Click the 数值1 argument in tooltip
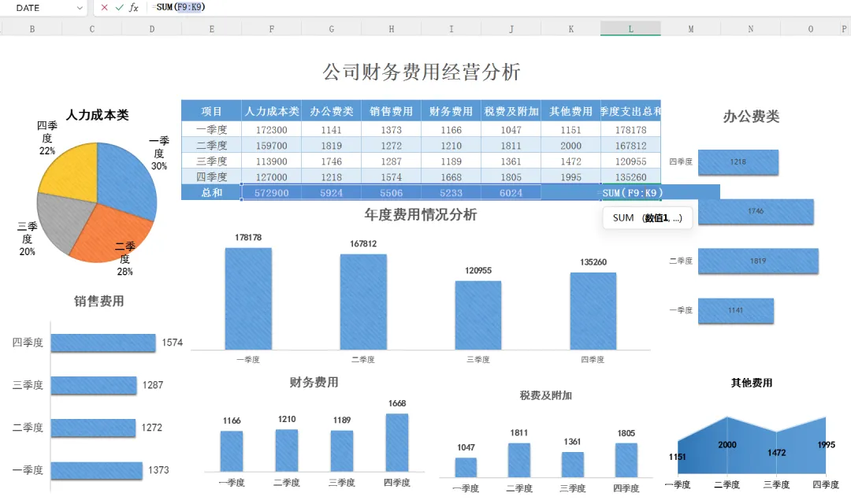The image size is (851, 504). 656,217
